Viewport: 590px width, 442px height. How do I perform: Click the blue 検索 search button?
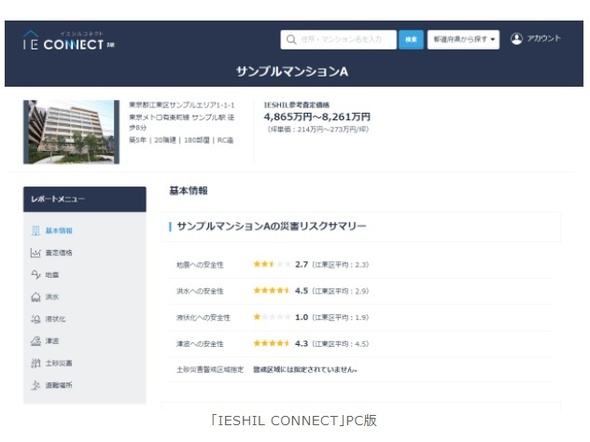pos(411,39)
